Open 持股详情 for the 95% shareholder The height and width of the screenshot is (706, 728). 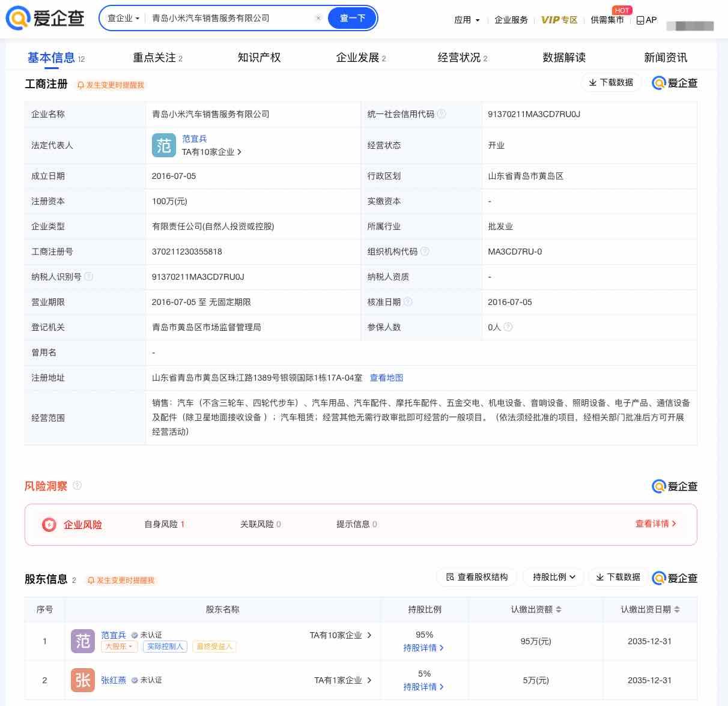tap(423, 648)
